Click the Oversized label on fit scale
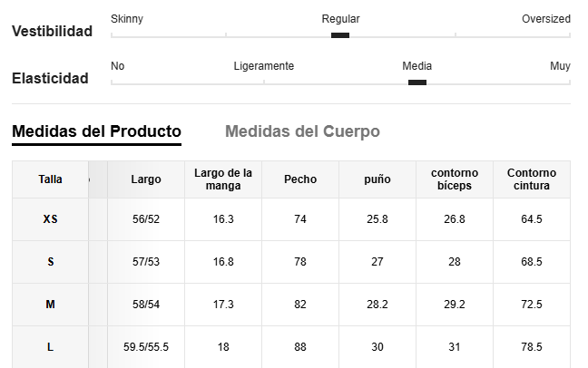This screenshot has height=368, width=588. coord(546,19)
